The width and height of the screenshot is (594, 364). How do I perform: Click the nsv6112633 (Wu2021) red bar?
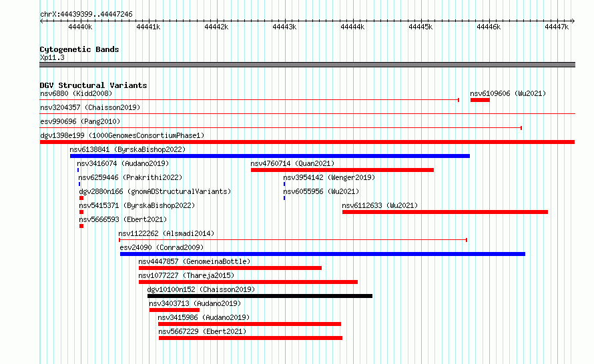[x=445, y=212]
